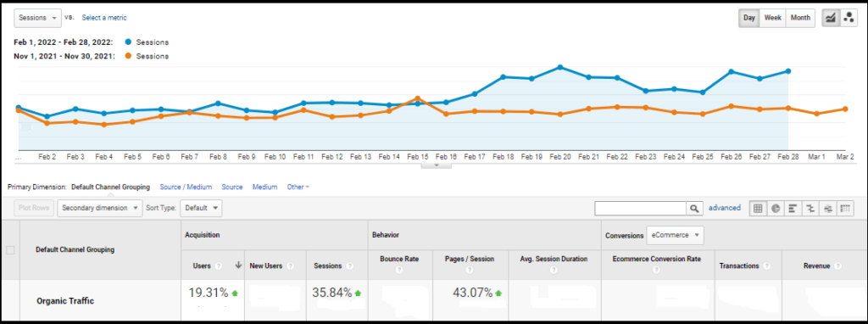Collapse chart using bottom arrow handle
This screenshot has height=324, width=868.
(x=437, y=165)
